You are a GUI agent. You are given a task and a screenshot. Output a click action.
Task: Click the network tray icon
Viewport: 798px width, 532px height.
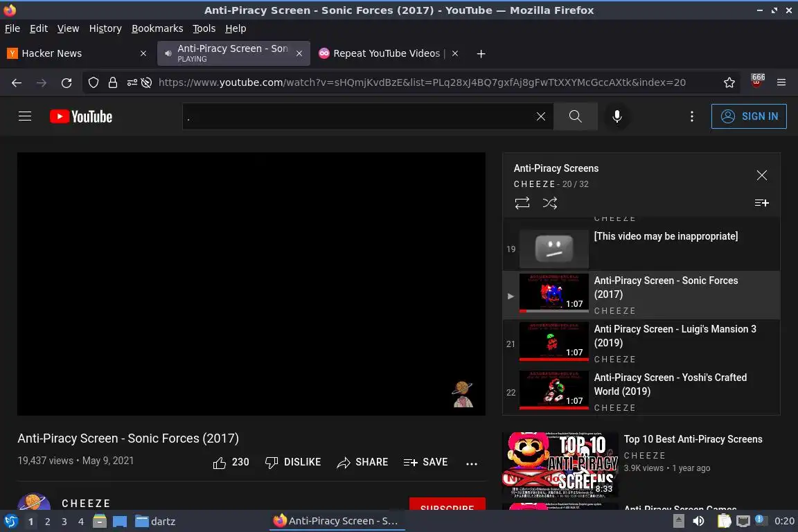pos(743,521)
